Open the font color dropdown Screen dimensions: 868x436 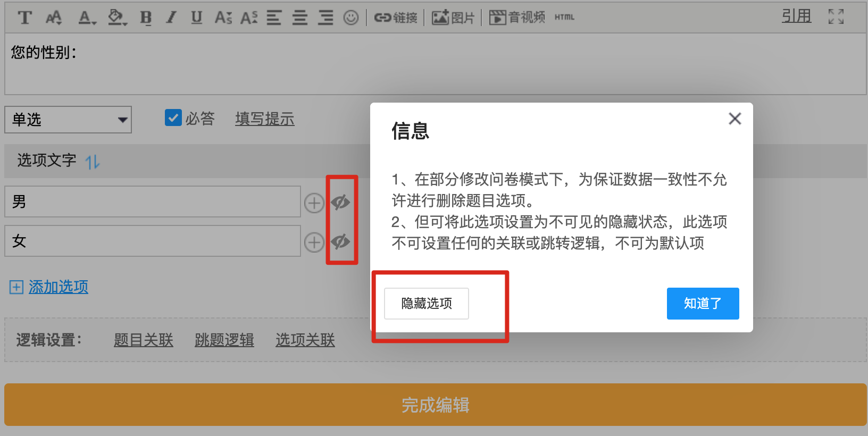tap(87, 18)
